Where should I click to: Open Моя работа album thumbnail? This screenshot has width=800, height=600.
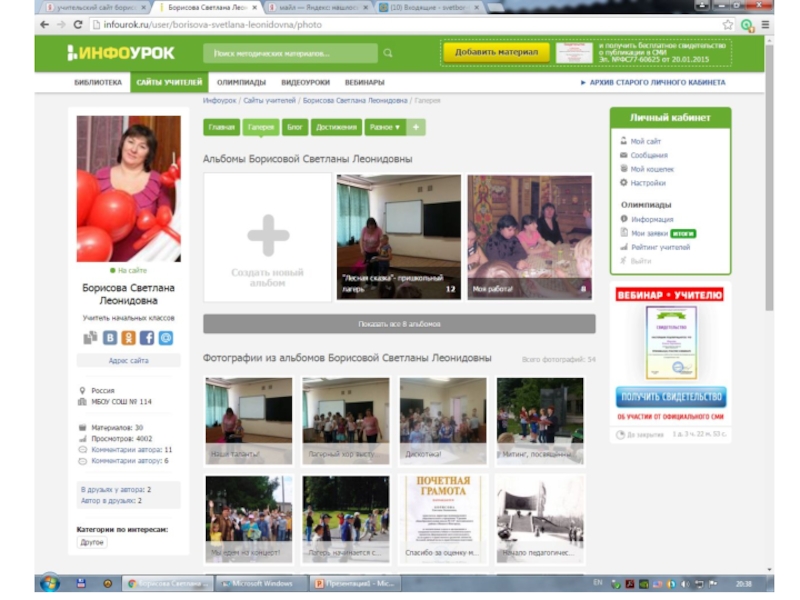point(530,237)
